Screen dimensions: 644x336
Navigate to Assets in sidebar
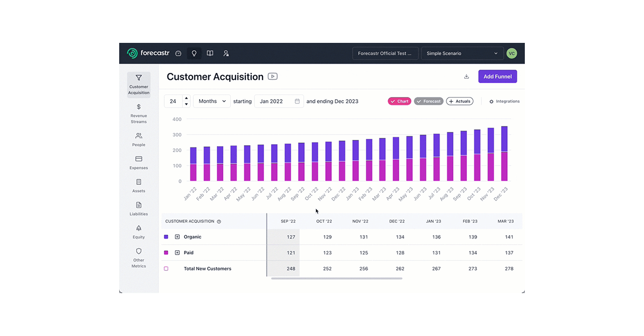138,185
